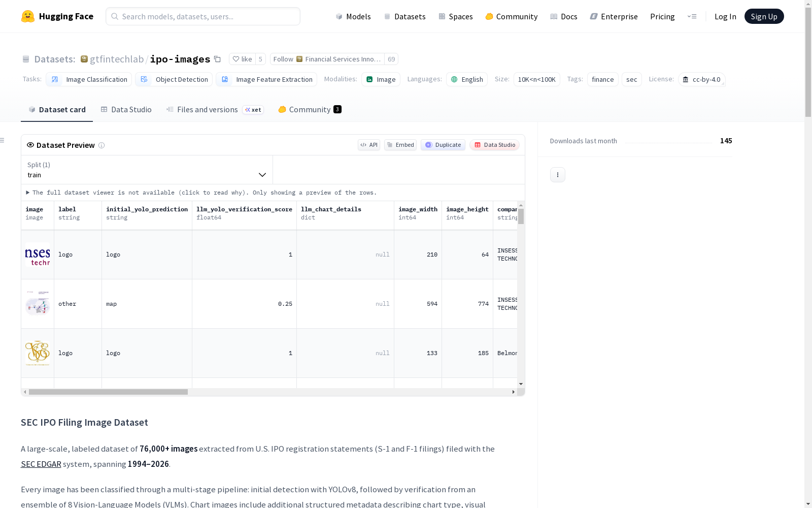The height and width of the screenshot is (508, 812).
Task: Copy dataset name with the copy icon
Action: (217, 59)
